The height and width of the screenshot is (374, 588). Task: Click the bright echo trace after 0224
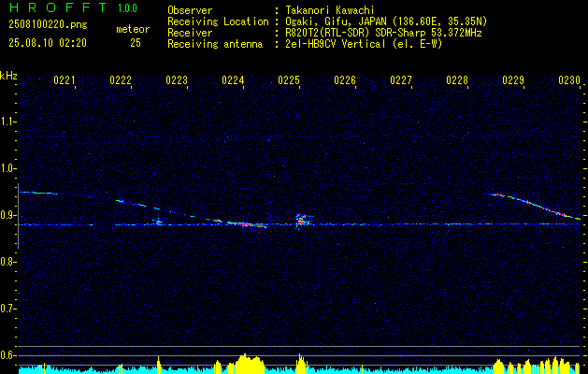[x=247, y=224]
